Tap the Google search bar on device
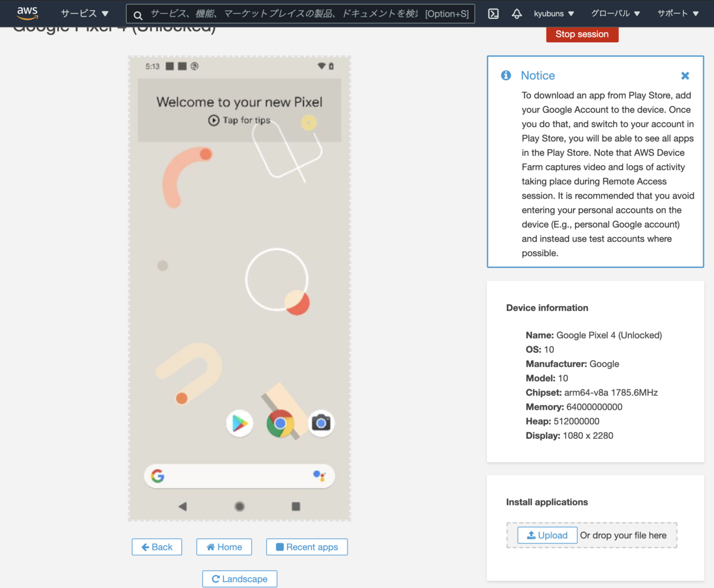Image resolution: width=714 pixels, height=588 pixels. [x=239, y=476]
